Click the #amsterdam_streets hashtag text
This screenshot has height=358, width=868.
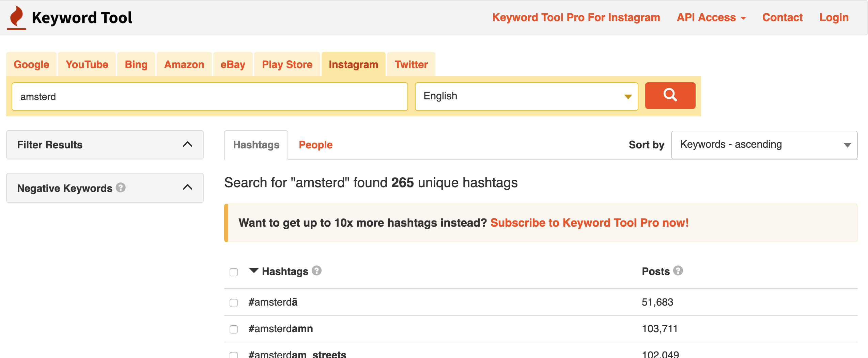tap(297, 354)
